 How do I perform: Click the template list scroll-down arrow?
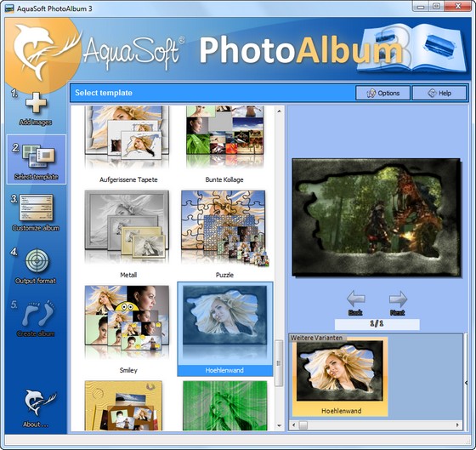click(279, 426)
